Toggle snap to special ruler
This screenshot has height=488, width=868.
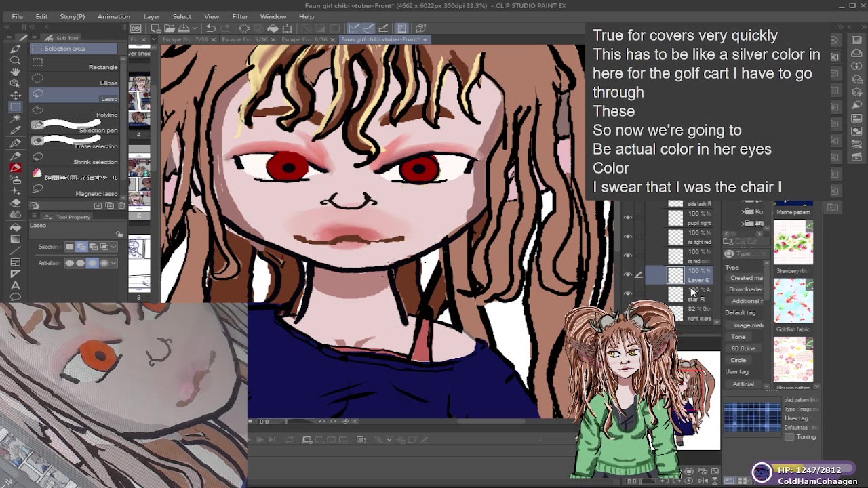coord(368,28)
